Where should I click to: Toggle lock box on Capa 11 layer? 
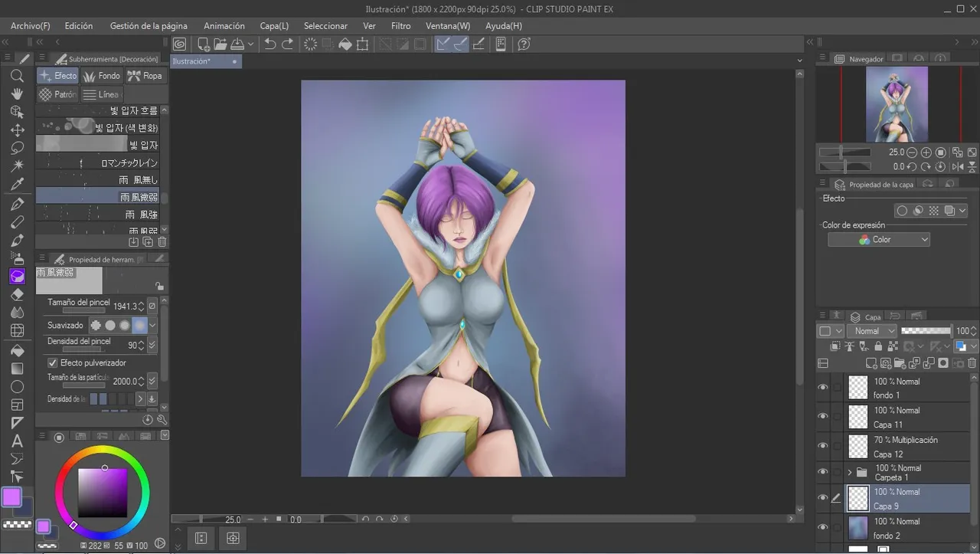837,417
